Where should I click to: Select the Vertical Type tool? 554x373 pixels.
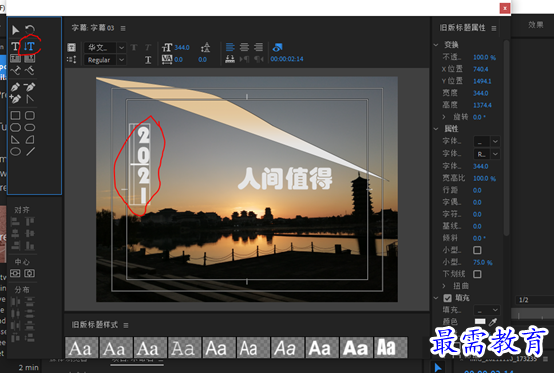[x=30, y=46]
